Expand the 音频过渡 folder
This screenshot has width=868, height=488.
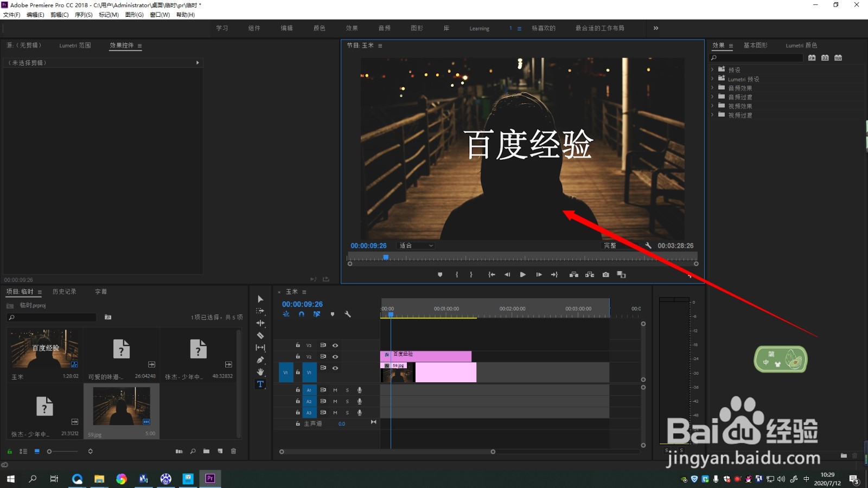click(712, 97)
